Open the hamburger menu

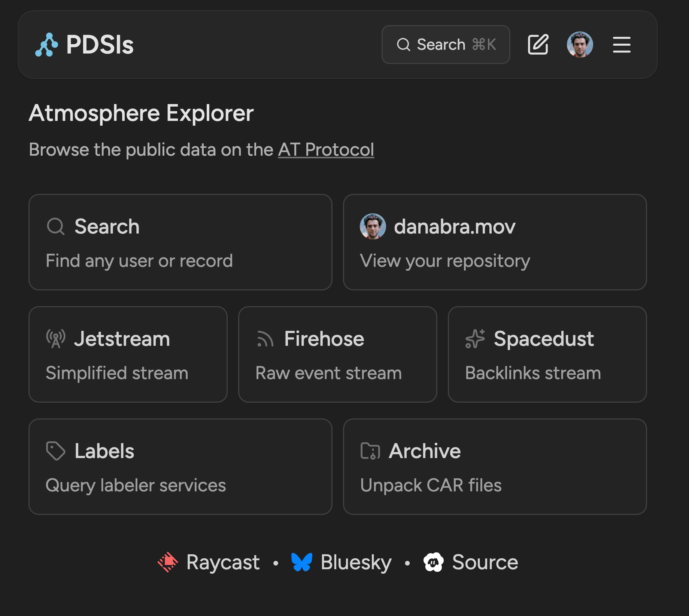622,45
